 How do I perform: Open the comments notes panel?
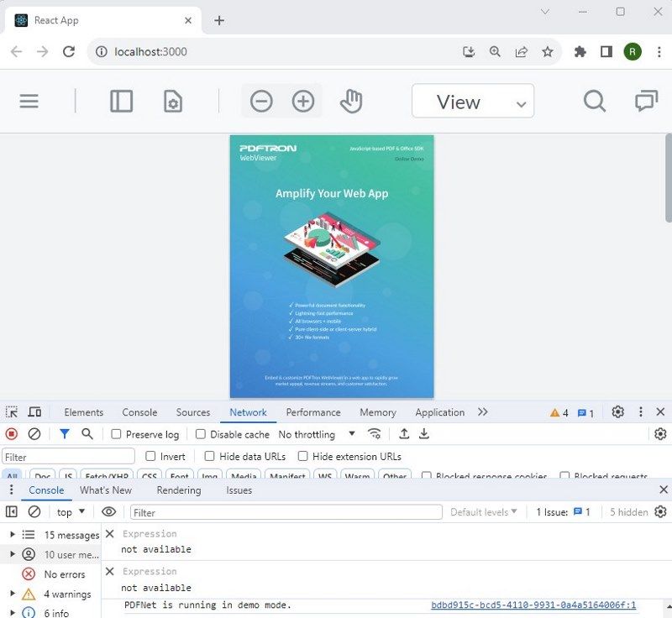tap(646, 102)
